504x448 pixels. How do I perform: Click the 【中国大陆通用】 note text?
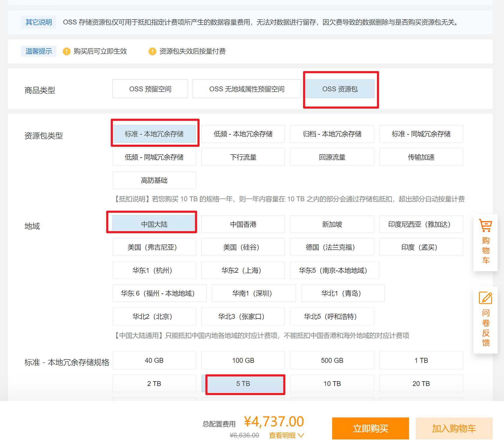(x=261, y=336)
